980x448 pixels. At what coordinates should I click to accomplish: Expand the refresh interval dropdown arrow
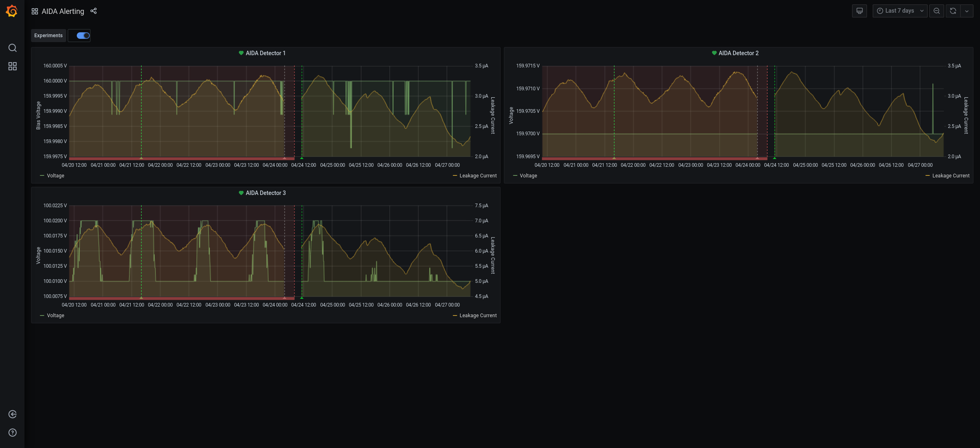point(967,11)
